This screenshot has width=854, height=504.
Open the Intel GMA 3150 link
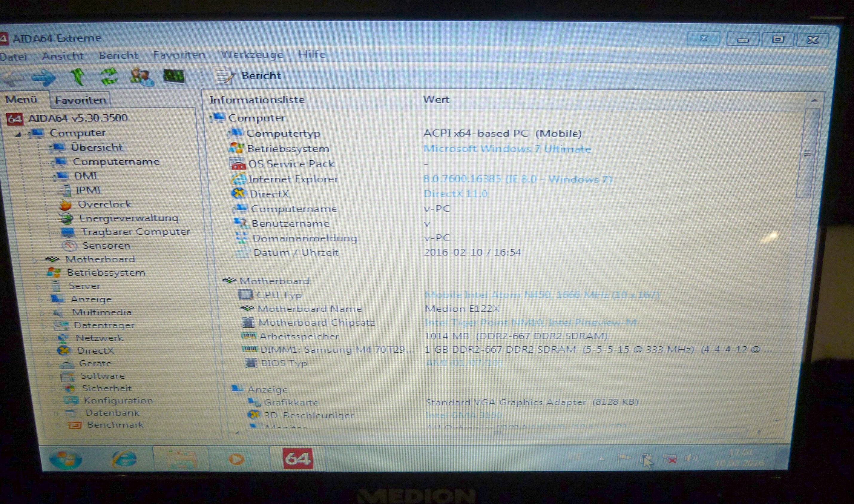click(464, 415)
